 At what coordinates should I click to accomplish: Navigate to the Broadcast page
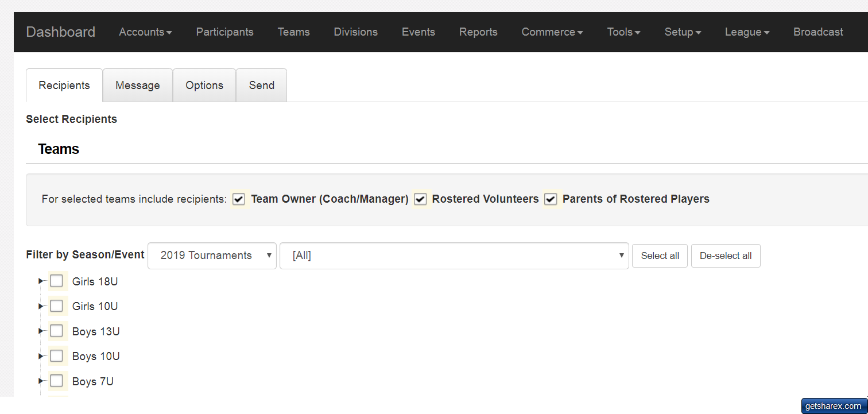tap(818, 32)
